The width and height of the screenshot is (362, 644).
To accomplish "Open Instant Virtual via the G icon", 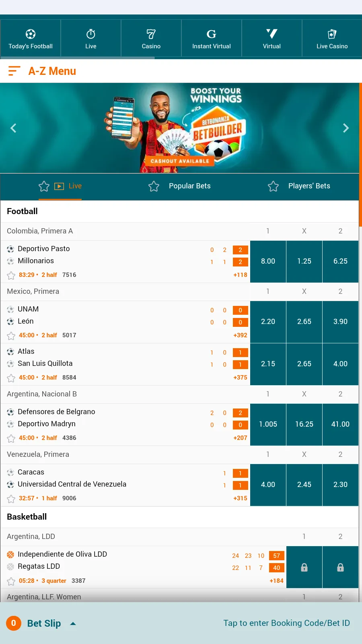I will pos(211,34).
